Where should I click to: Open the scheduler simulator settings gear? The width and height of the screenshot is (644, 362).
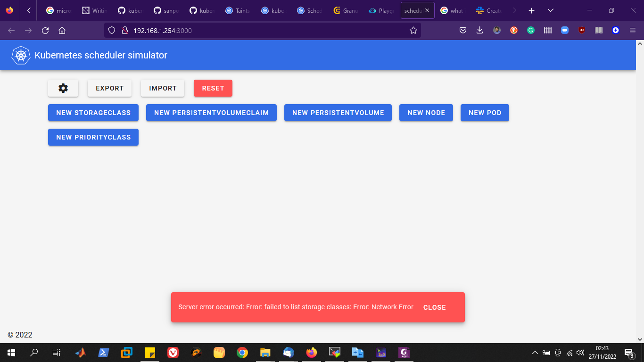pos(63,88)
